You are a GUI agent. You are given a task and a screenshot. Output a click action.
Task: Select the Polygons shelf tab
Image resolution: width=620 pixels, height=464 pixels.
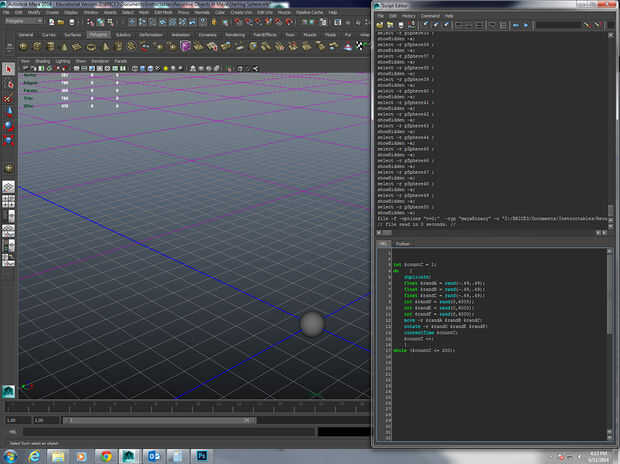coord(98,34)
